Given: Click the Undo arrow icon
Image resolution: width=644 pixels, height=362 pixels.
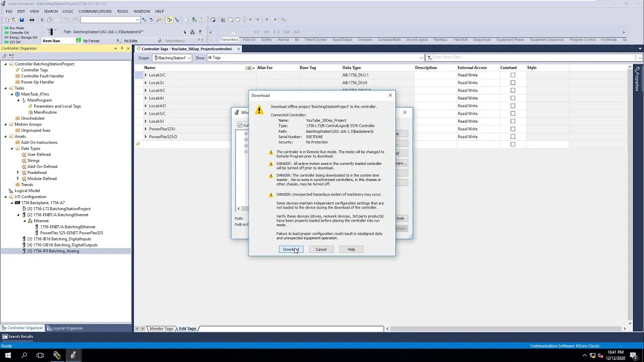Looking at the screenshot, I should point(66,20).
